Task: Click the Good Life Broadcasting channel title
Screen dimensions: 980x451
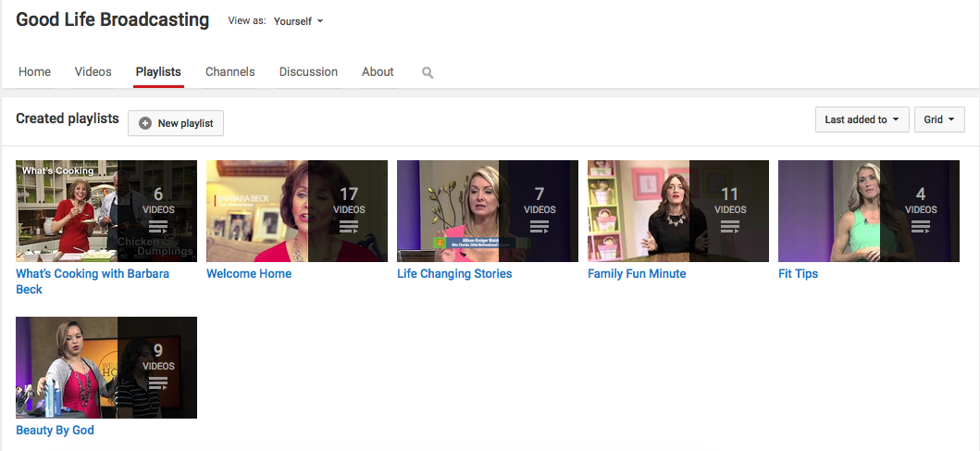Action: (113, 19)
